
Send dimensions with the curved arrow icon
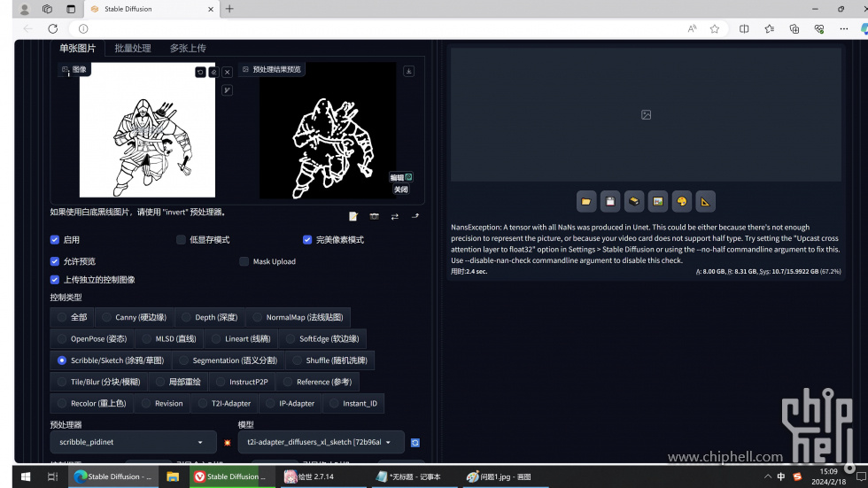415,216
